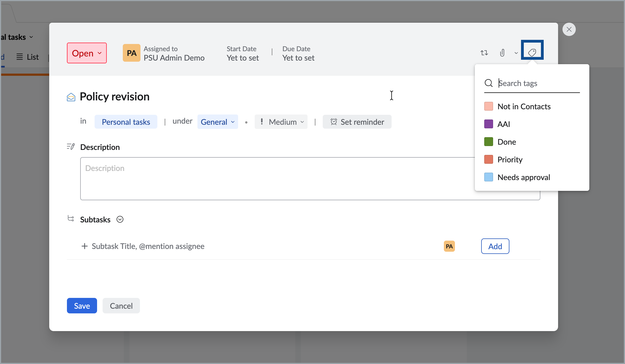Open the tasks dropdown in background page

(17, 37)
